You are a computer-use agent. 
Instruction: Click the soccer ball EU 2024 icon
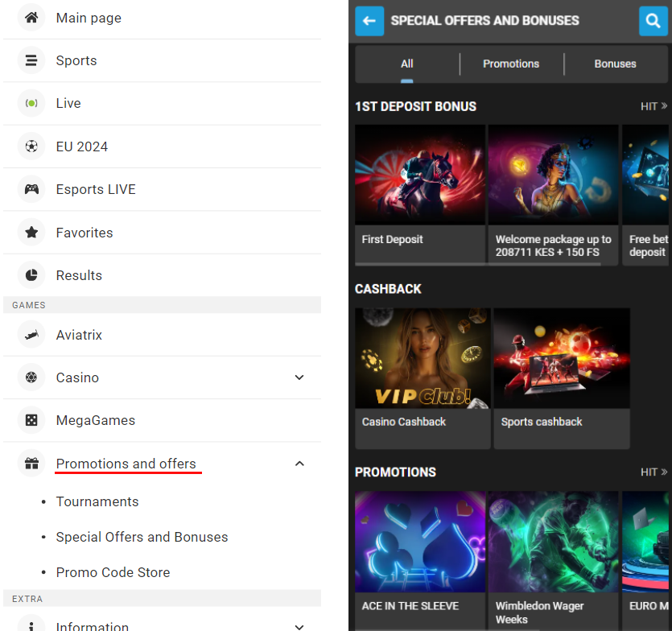coord(31,146)
